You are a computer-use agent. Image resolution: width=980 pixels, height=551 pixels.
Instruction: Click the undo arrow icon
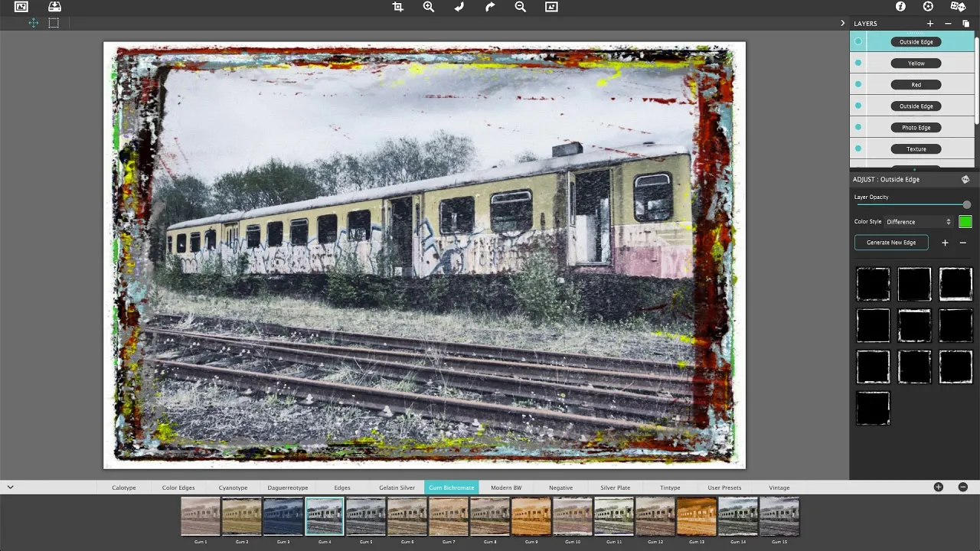click(x=459, y=7)
